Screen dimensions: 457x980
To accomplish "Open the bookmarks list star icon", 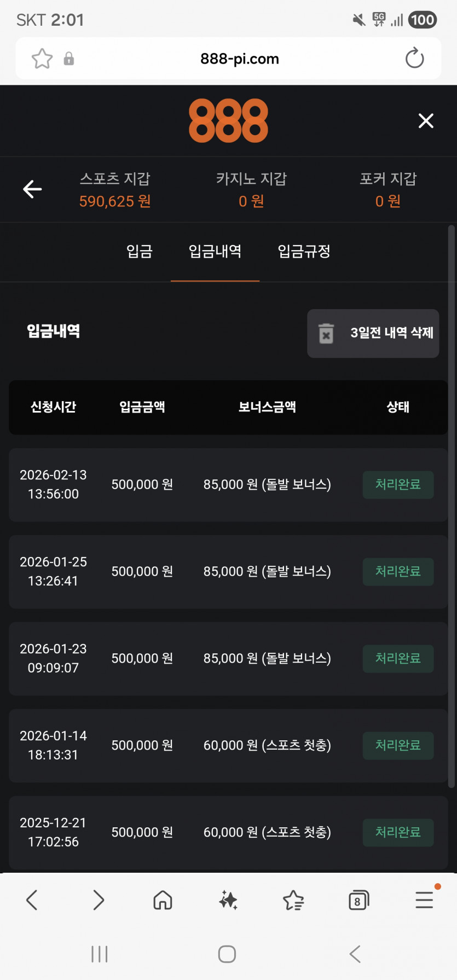I will click(x=293, y=900).
